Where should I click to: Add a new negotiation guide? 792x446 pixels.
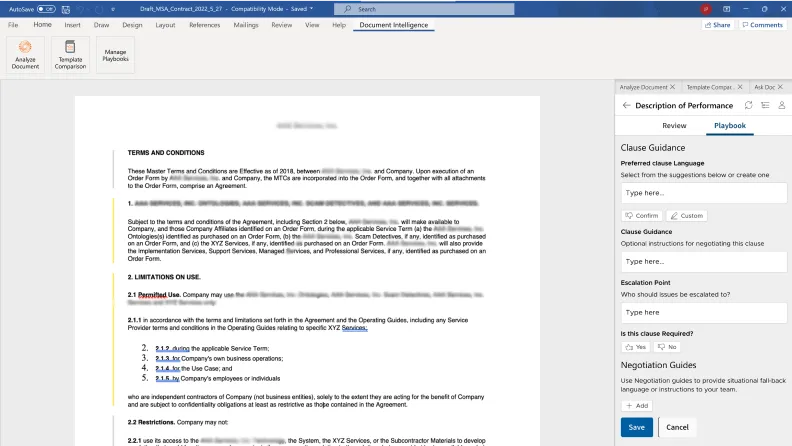(636, 406)
